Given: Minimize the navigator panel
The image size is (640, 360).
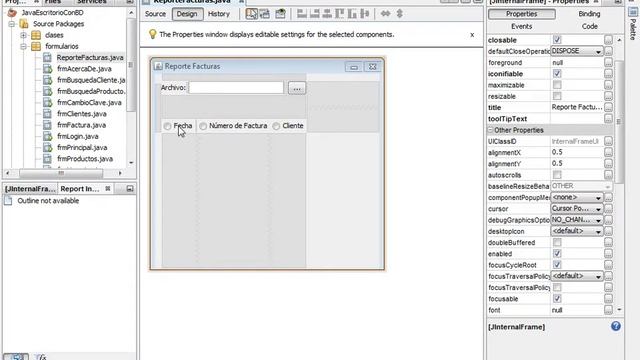Looking at the screenshot, I should coord(130,189).
